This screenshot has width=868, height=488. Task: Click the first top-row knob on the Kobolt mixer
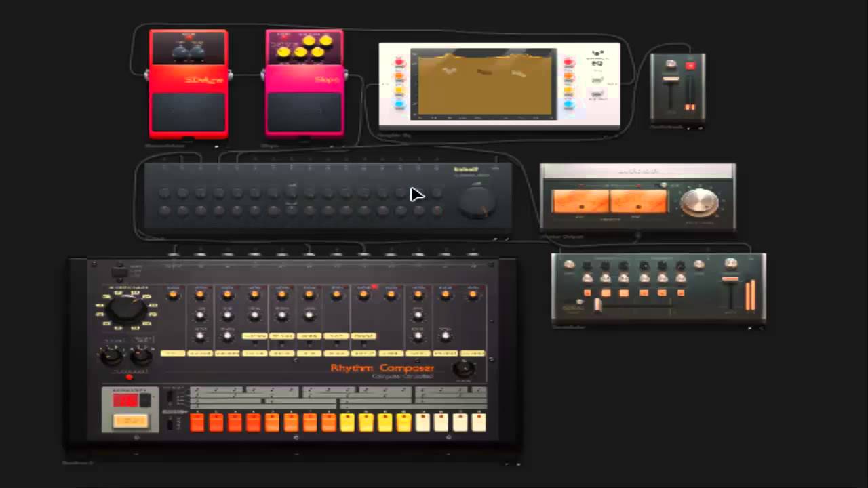tap(164, 194)
